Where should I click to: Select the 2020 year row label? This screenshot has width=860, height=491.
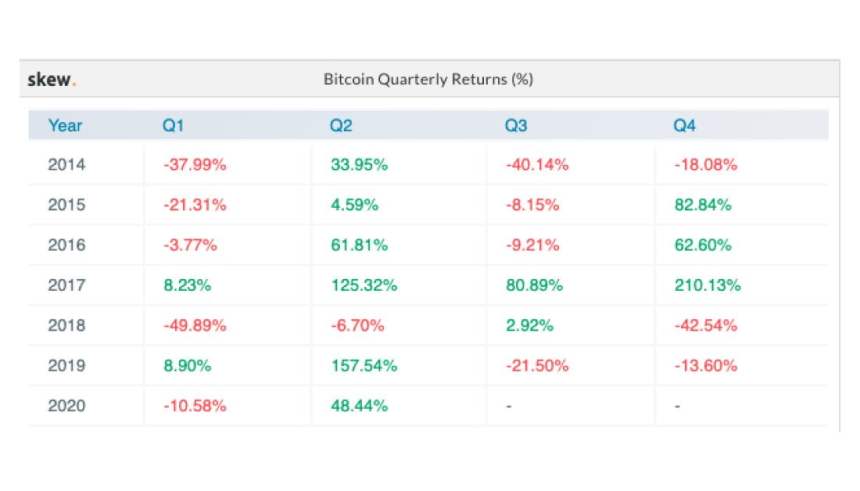pos(67,406)
